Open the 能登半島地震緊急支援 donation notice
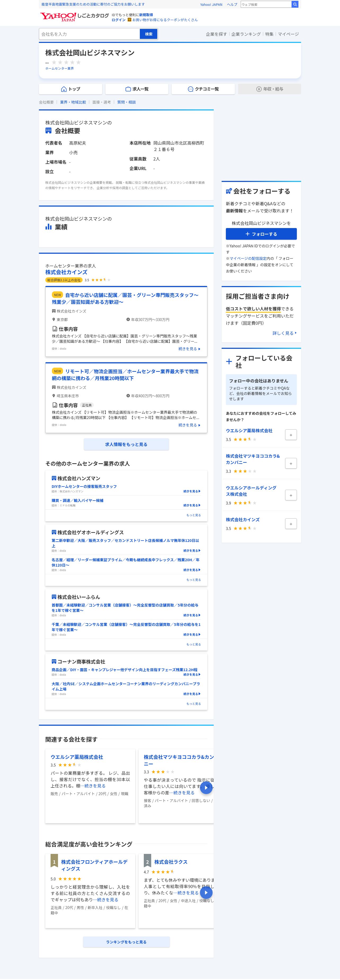 pos(93,4)
